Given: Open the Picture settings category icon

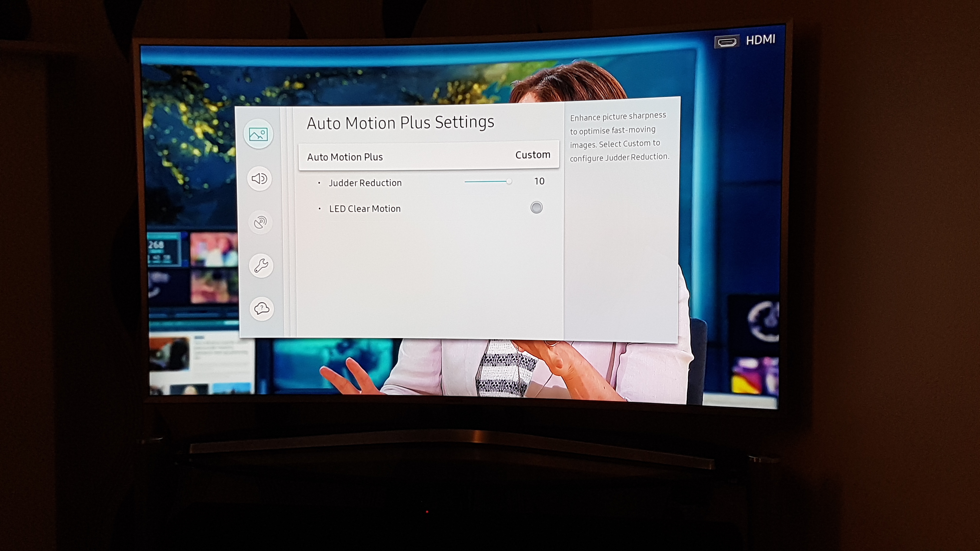Looking at the screenshot, I should [x=258, y=134].
